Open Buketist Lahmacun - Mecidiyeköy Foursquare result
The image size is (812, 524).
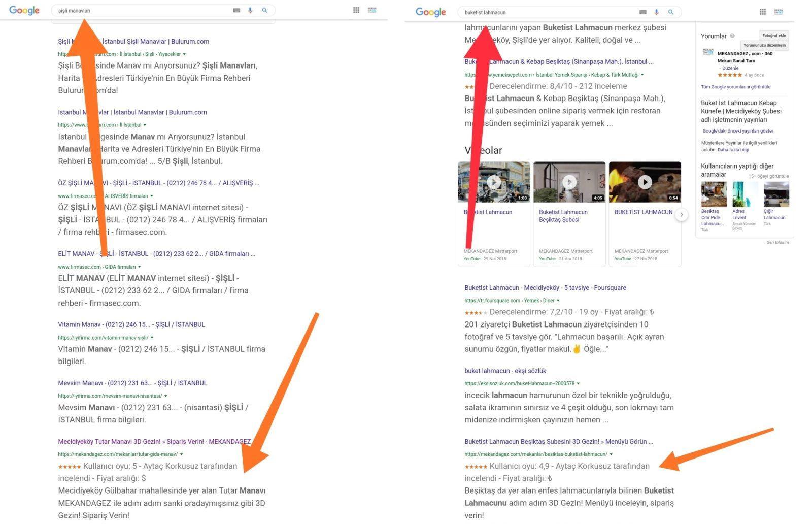pos(545,288)
